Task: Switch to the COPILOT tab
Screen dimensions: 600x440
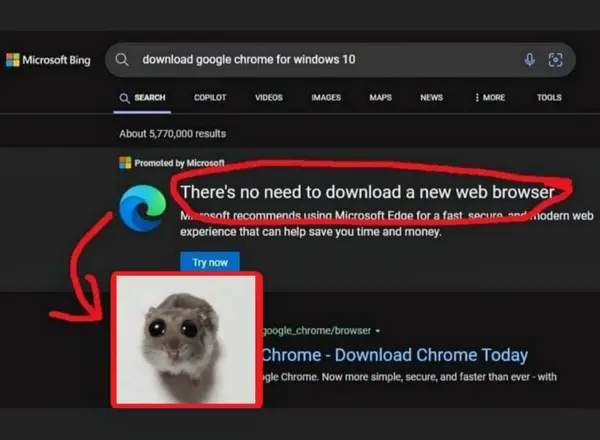Action: point(210,98)
